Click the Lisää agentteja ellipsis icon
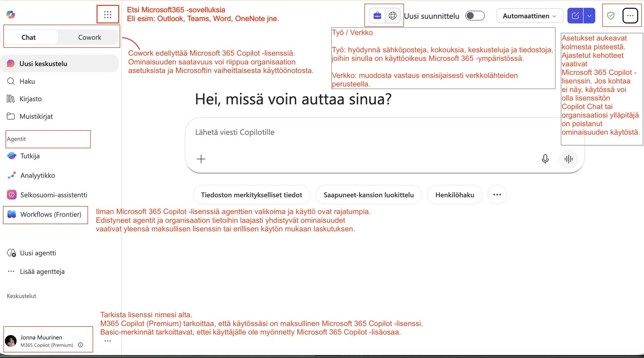 click(11, 271)
